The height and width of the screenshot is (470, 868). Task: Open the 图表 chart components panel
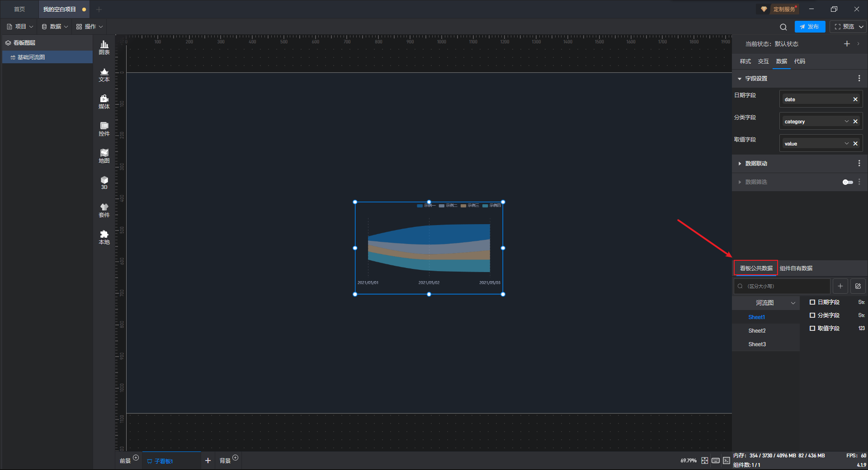[x=104, y=47]
